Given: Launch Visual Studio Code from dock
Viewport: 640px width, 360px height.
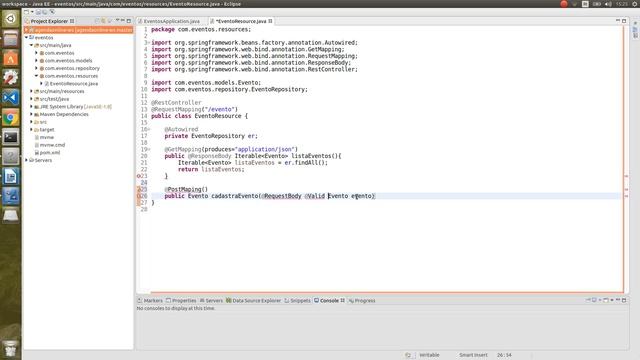Looking at the screenshot, I should [x=11, y=98].
